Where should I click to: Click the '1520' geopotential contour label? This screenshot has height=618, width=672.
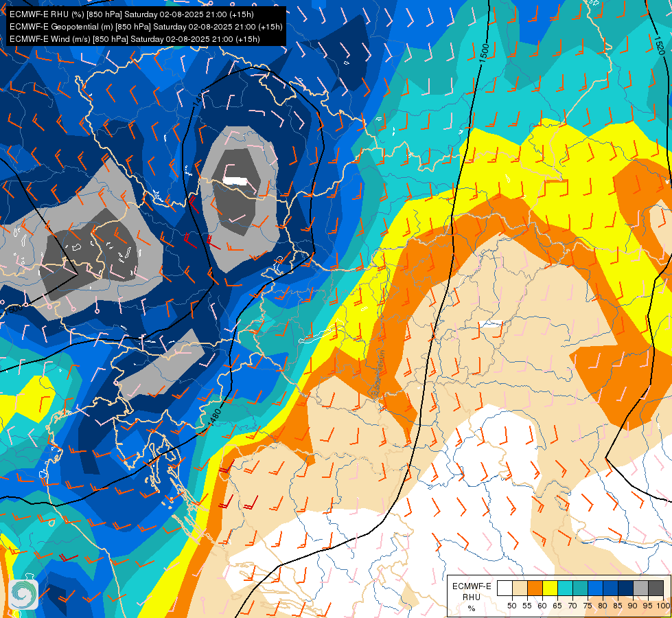tap(659, 45)
